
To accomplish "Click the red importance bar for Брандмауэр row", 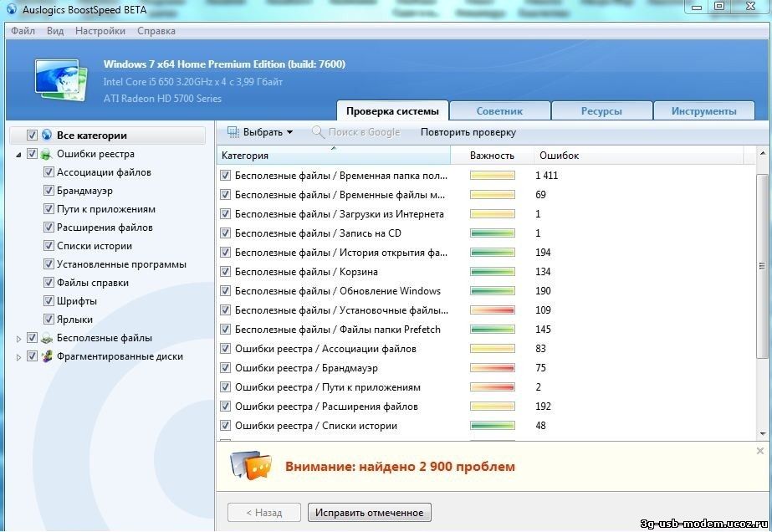I will [493, 368].
